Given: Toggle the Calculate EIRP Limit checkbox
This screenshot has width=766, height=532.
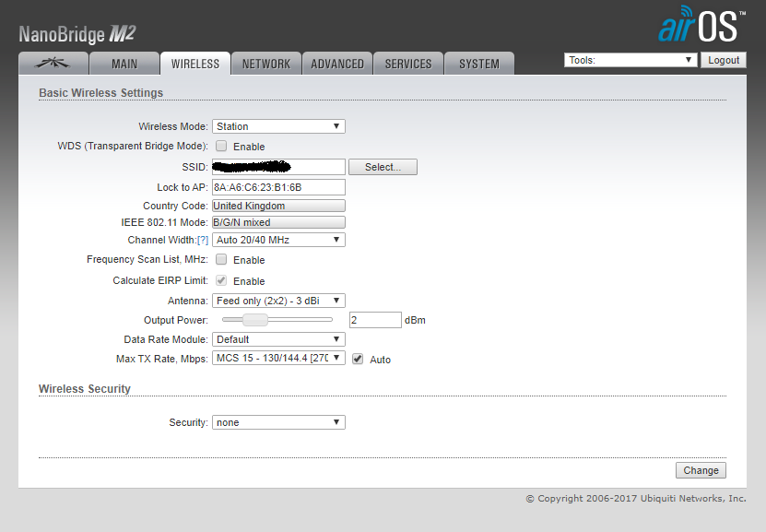Looking at the screenshot, I should (x=221, y=280).
